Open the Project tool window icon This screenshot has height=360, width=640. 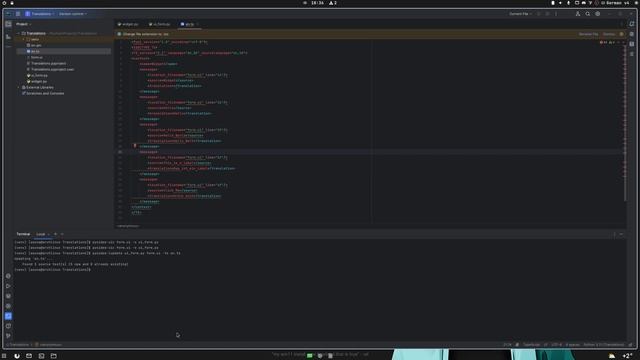tap(8, 24)
